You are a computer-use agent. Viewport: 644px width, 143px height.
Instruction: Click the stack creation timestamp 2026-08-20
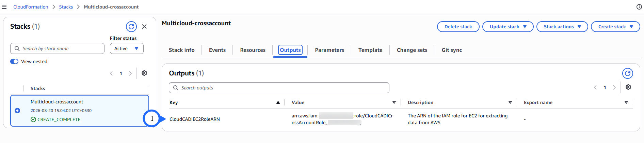pos(61,111)
